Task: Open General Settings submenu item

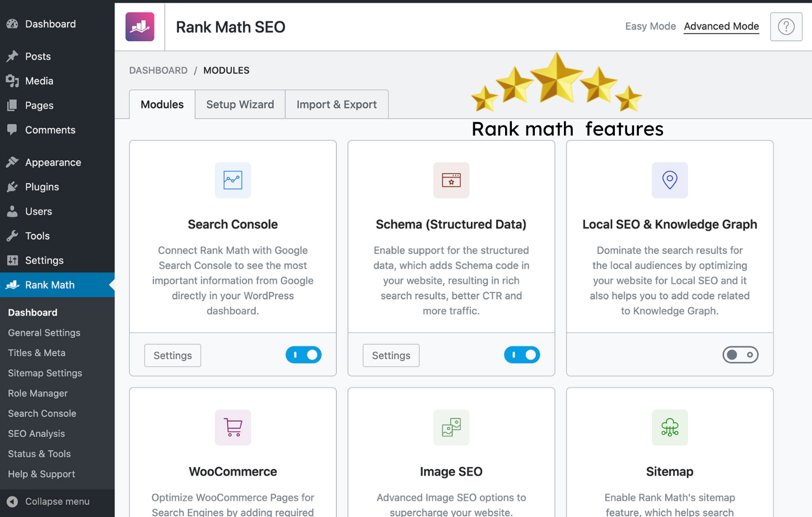Action: click(x=44, y=332)
